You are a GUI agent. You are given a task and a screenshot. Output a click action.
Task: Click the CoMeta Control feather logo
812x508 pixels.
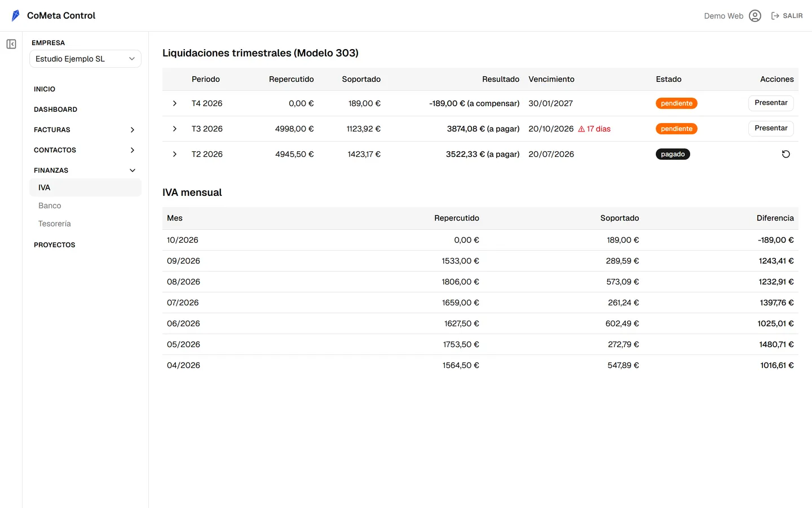[15, 16]
